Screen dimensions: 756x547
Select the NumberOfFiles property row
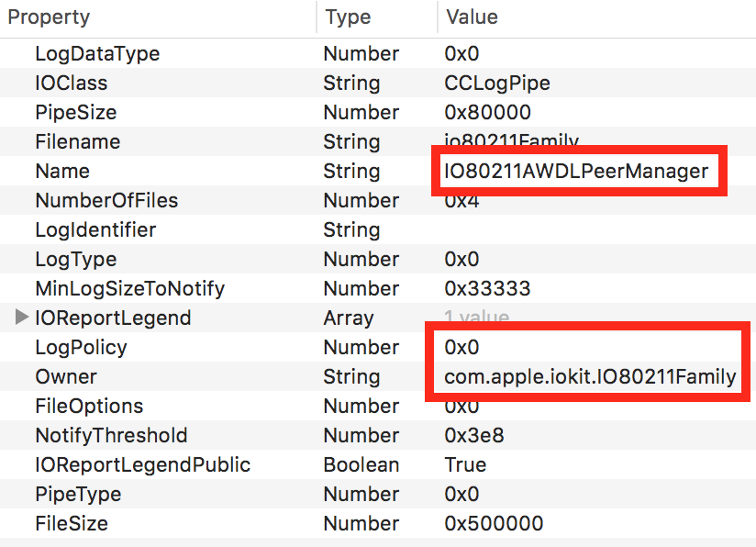pyautogui.click(x=106, y=200)
